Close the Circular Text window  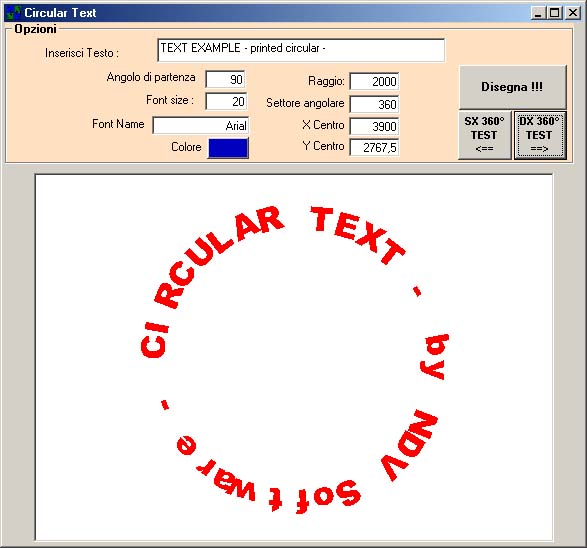click(572, 13)
